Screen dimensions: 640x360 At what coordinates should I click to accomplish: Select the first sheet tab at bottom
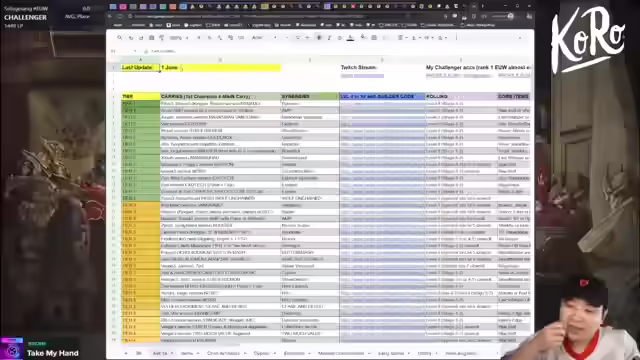(162, 353)
